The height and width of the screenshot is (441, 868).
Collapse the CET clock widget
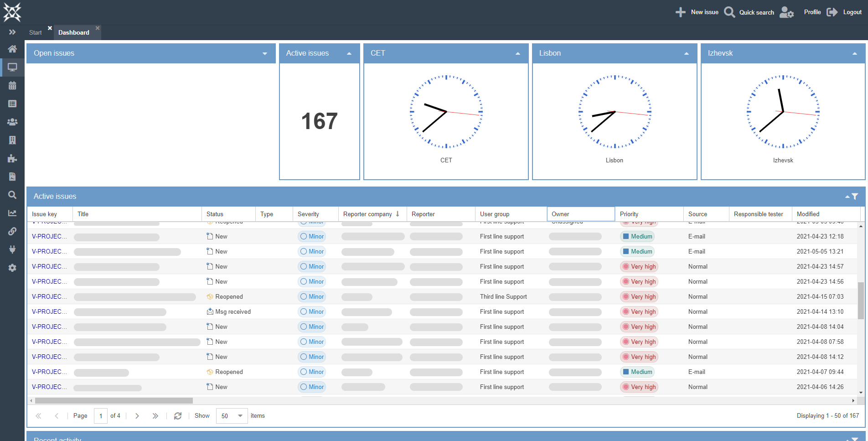(517, 53)
